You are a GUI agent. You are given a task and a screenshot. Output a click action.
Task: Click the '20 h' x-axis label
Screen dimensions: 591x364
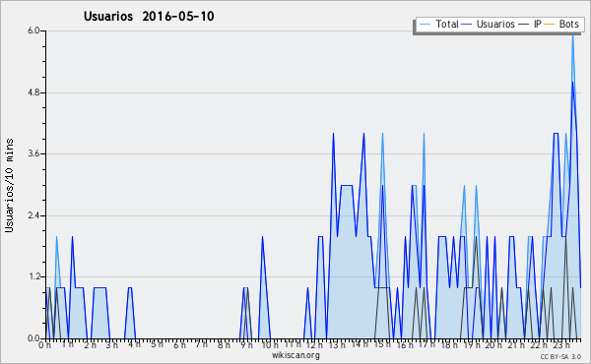(493, 345)
